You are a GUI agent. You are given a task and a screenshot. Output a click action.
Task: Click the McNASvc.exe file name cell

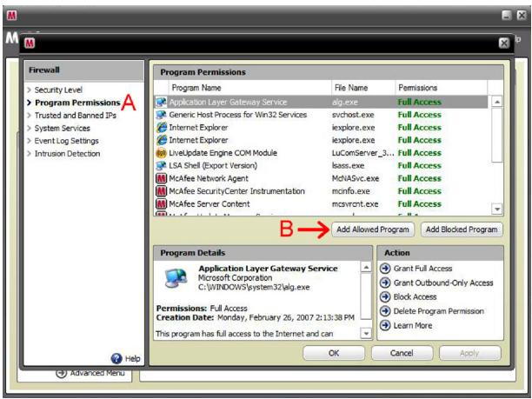coord(356,178)
